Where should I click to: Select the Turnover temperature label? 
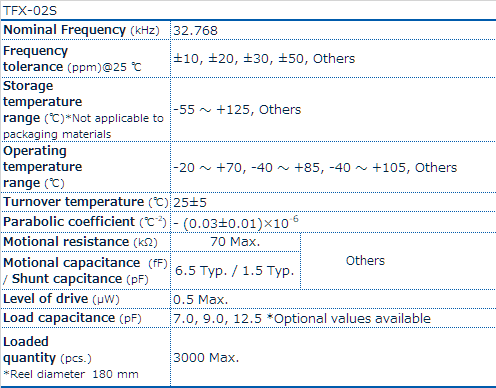86,202
